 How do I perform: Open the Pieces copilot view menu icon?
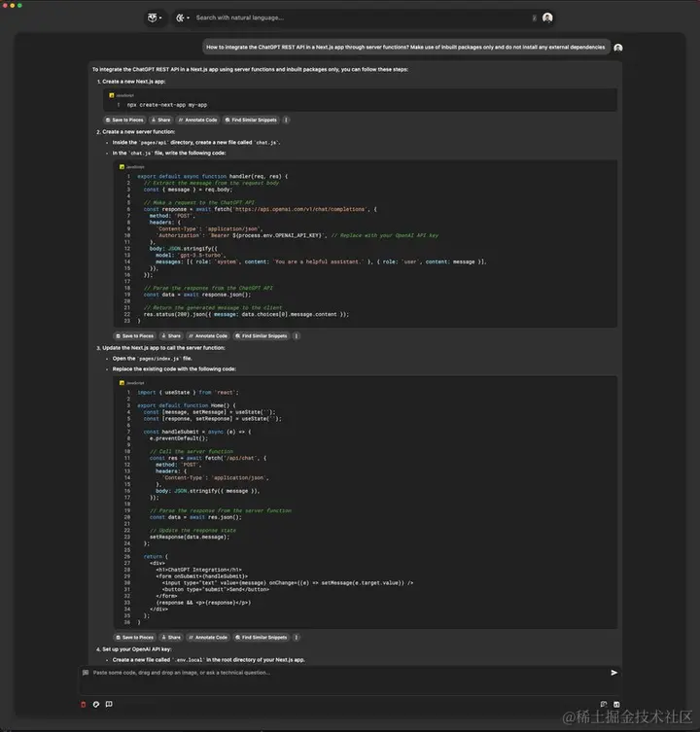coord(155,17)
